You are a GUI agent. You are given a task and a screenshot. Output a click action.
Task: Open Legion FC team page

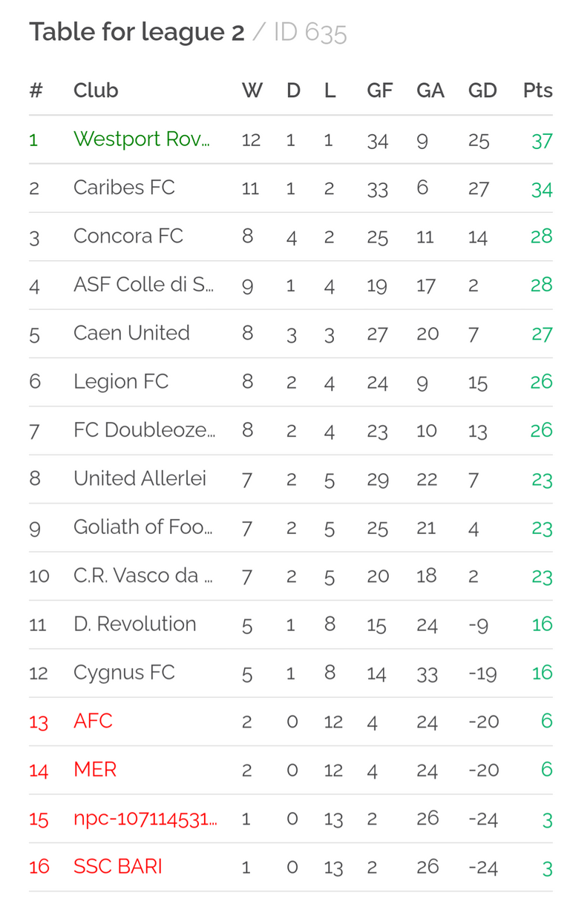[x=121, y=381]
